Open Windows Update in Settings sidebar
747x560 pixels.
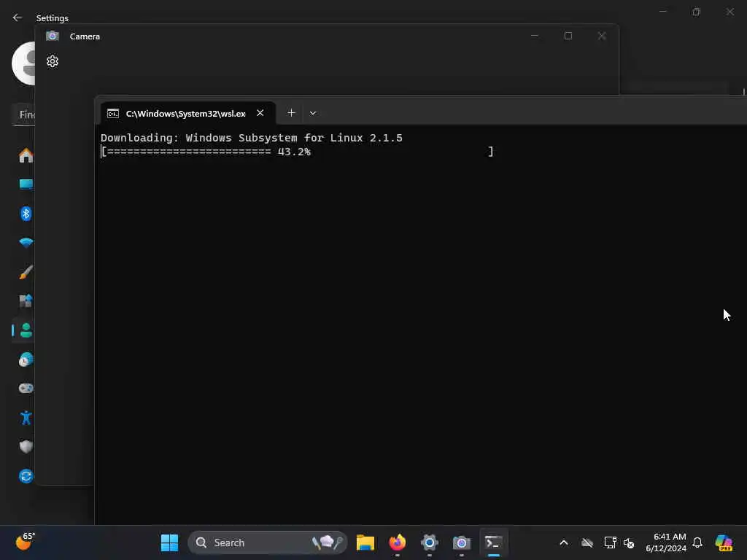click(x=26, y=475)
